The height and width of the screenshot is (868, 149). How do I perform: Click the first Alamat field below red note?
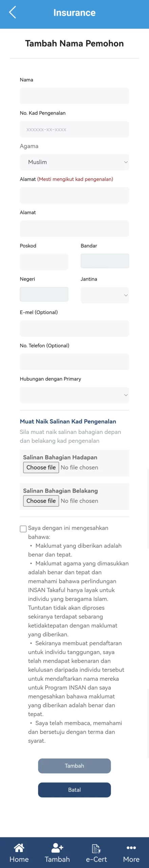coord(74,195)
